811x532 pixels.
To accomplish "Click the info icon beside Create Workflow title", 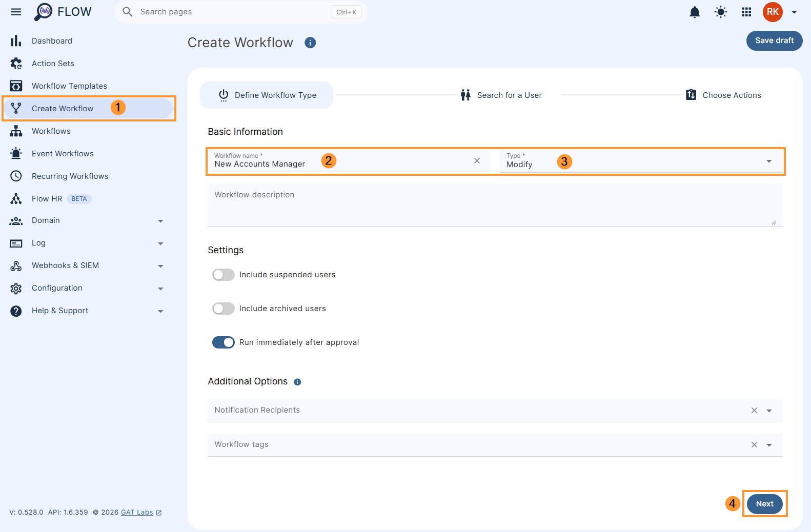I will [x=310, y=43].
